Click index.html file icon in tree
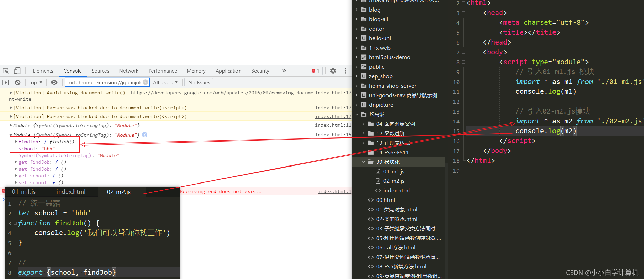644x279 pixels. coord(378,190)
